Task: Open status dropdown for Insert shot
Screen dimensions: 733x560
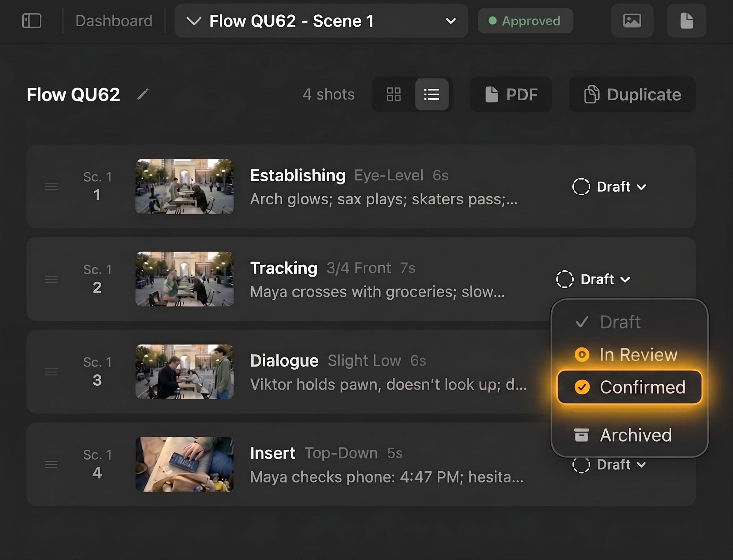Action: [x=609, y=465]
